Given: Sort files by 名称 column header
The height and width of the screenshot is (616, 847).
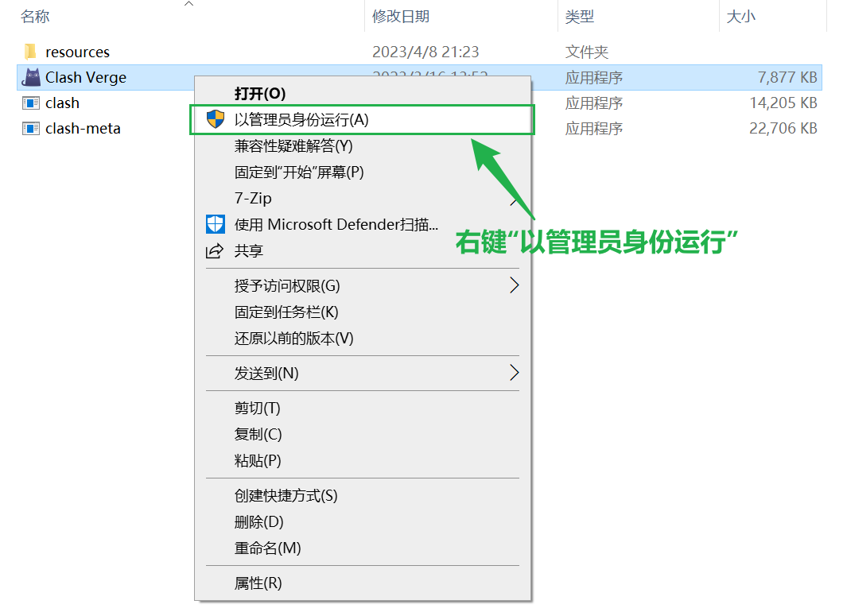Looking at the screenshot, I should coord(35,16).
